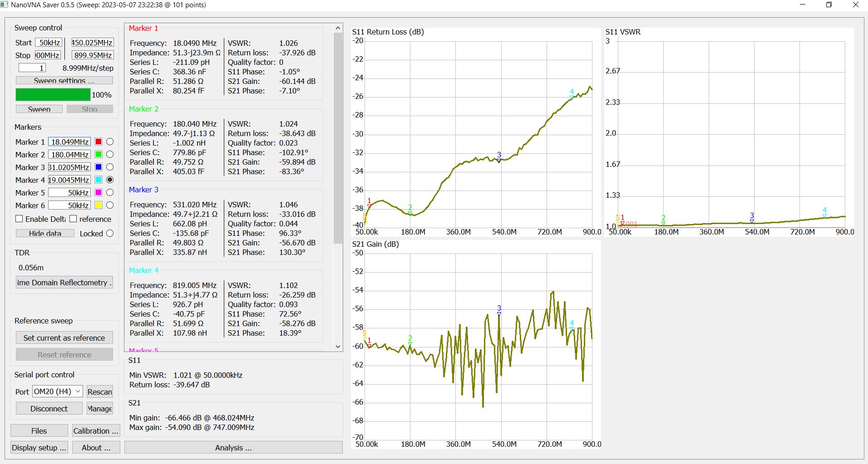The width and height of the screenshot is (868, 464).
Task: Select the Marker 1 radio button
Action: pos(110,142)
